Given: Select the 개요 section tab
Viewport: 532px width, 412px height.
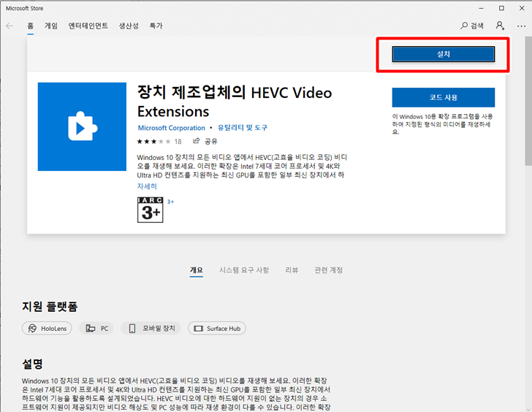Looking at the screenshot, I should pyautogui.click(x=197, y=270).
